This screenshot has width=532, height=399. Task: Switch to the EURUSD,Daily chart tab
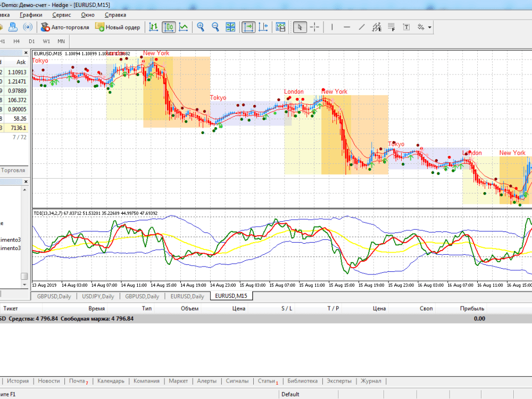[187, 296]
